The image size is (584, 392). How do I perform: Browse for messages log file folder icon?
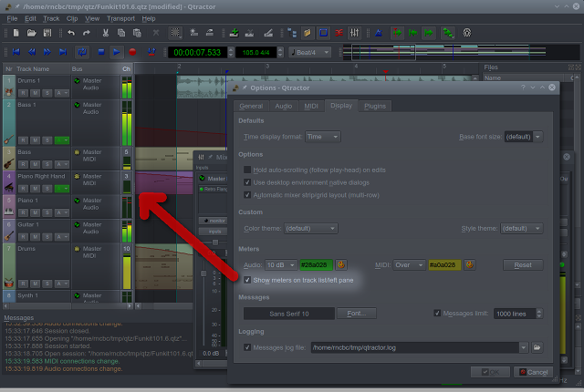click(537, 347)
